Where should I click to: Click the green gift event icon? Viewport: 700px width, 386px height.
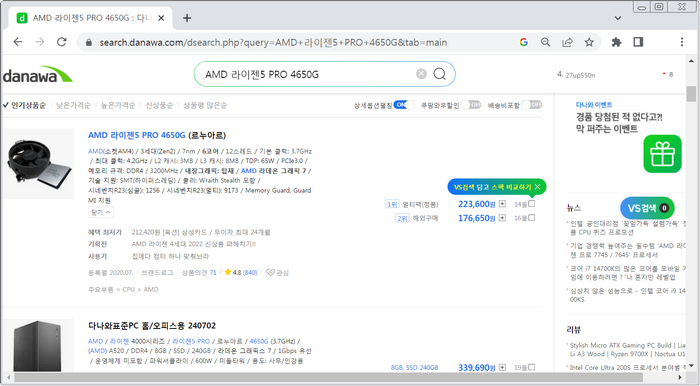pyautogui.click(x=662, y=154)
